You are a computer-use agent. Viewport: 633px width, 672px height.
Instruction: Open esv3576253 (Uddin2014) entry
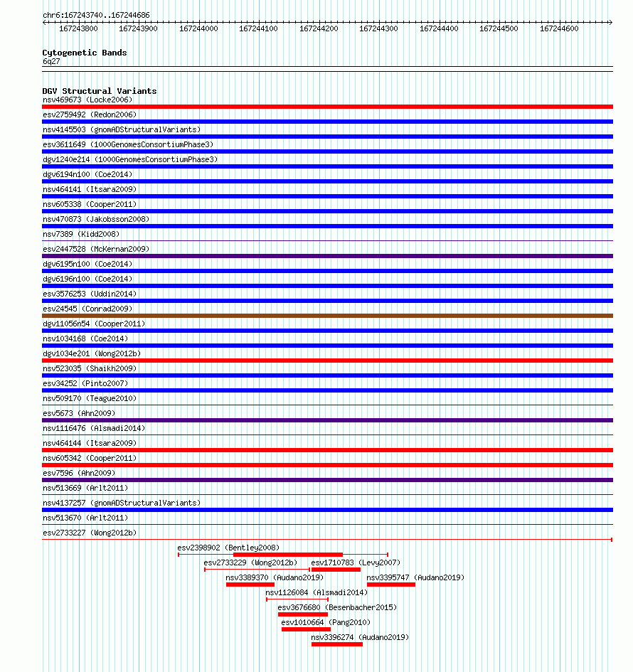point(90,294)
